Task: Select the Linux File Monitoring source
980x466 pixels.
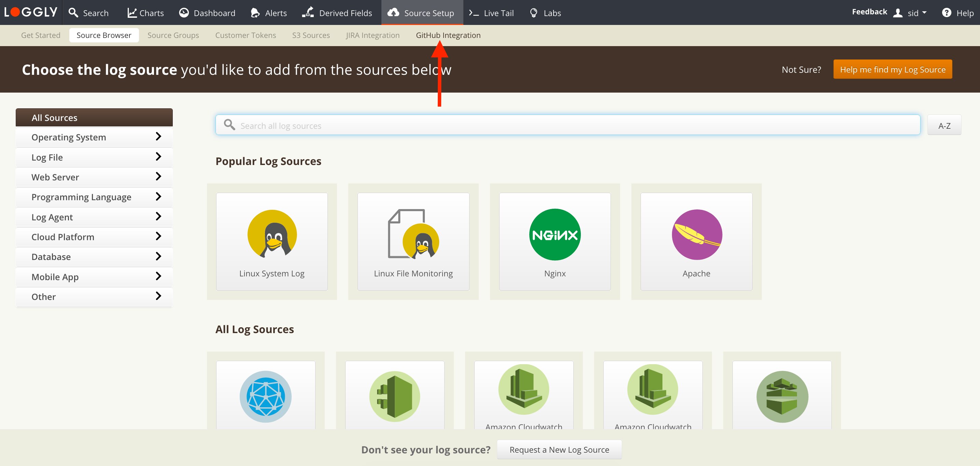Action: click(413, 242)
